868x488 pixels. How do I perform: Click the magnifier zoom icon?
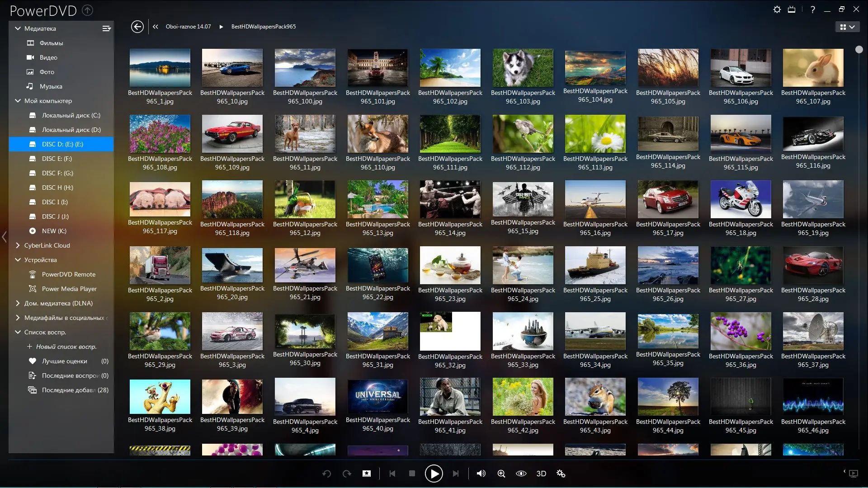coord(501,474)
